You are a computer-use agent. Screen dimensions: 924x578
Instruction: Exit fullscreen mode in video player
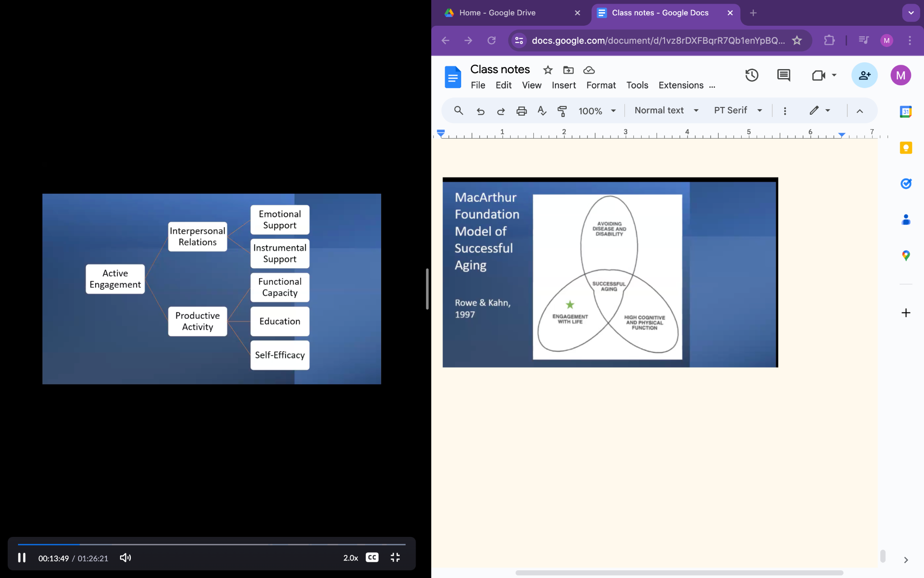[395, 558]
